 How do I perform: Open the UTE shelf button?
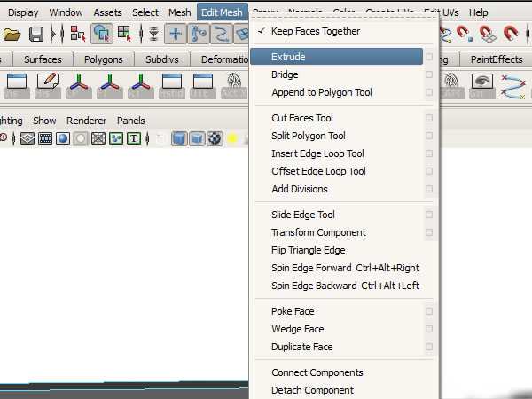[x=203, y=86]
